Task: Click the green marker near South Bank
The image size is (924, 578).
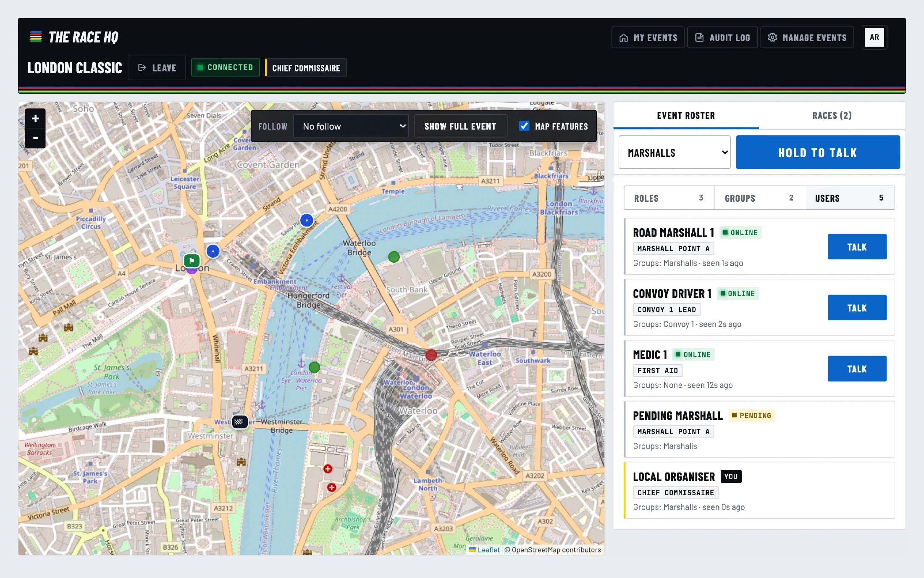Action: pyautogui.click(x=394, y=256)
